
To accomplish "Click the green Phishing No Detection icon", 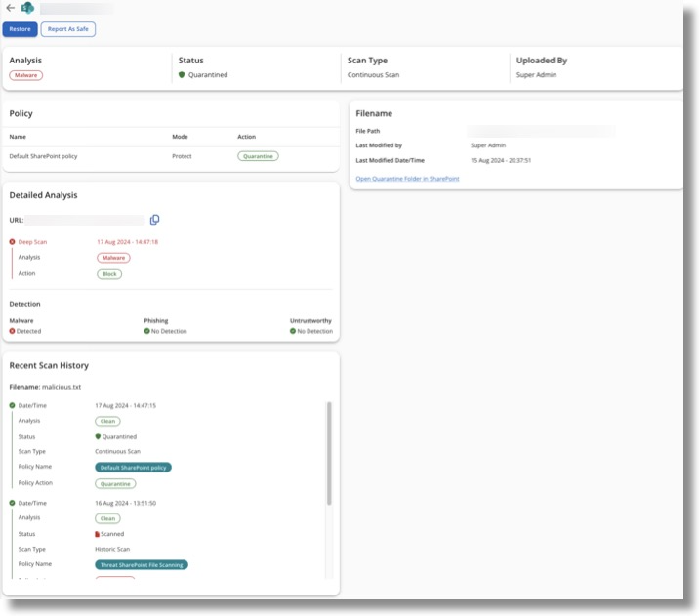I will click(x=147, y=331).
